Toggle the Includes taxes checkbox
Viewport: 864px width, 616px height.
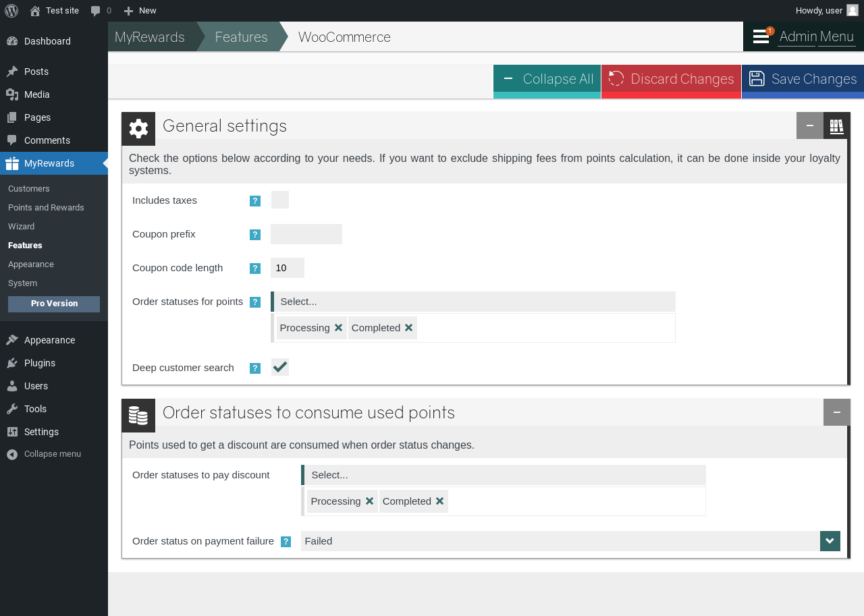pyautogui.click(x=280, y=200)
